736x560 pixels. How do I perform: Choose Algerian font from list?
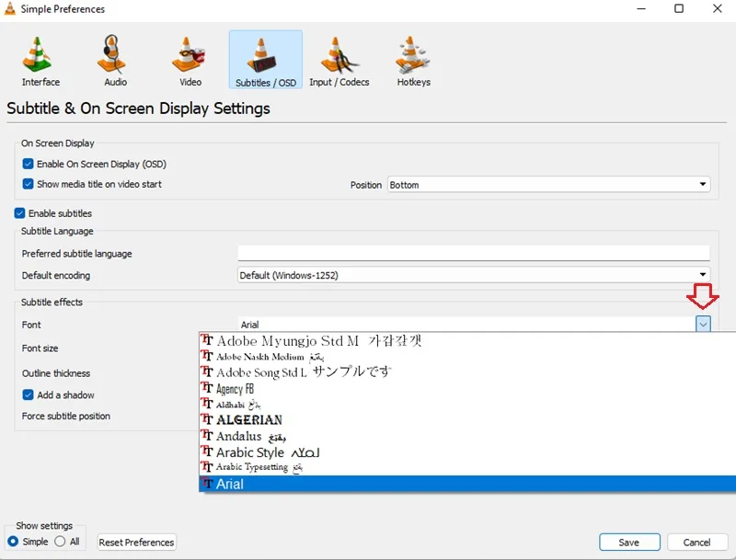pos(467,419)
